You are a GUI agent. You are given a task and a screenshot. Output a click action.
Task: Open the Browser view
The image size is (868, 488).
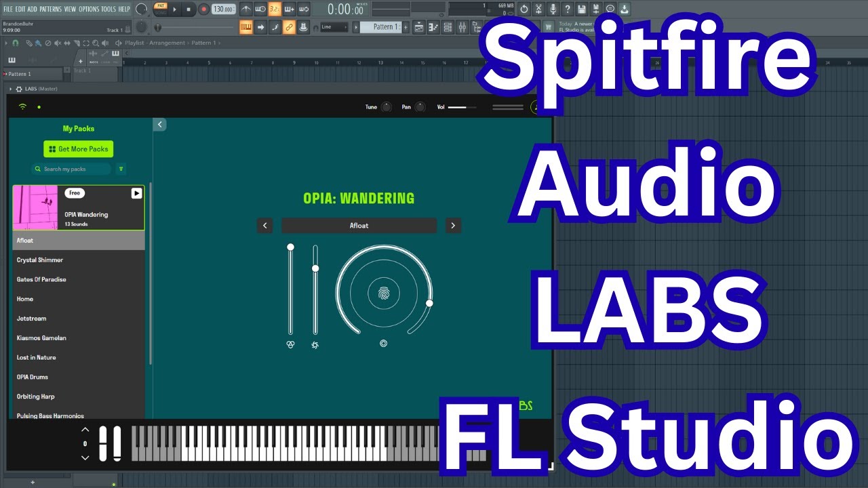pos(477,27)
